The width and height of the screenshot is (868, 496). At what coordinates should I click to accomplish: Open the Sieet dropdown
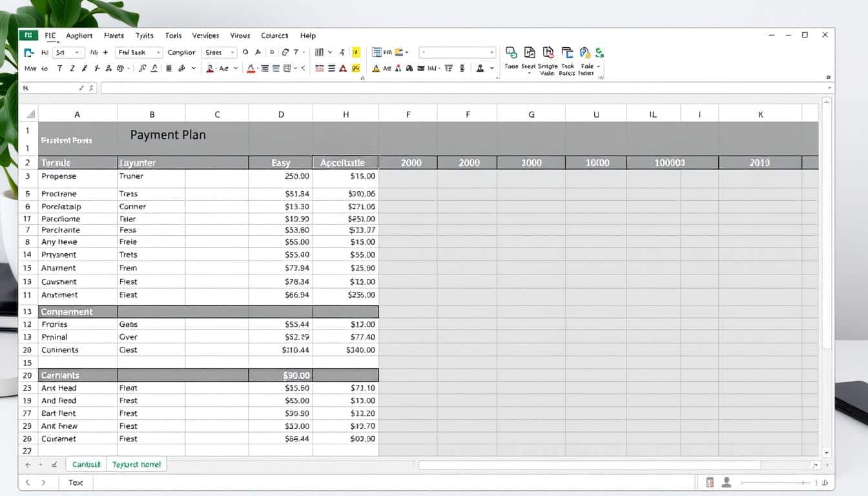(220, 52)
